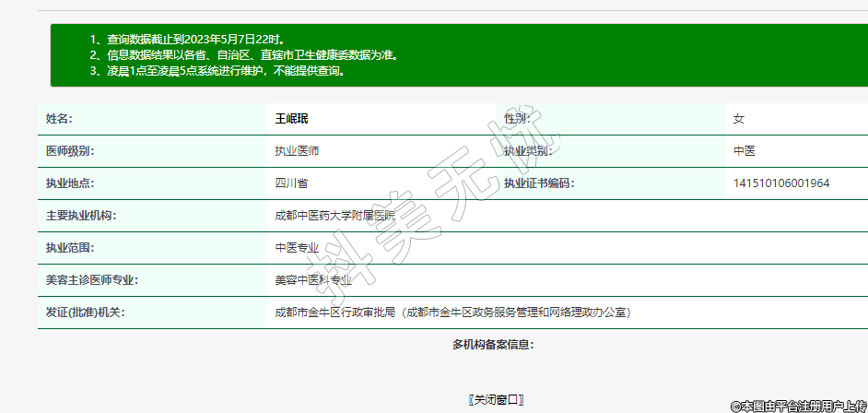The width and height of the screenshot is (868, 413).
Task: Select the 执业医师 value text
Action: 297,151
